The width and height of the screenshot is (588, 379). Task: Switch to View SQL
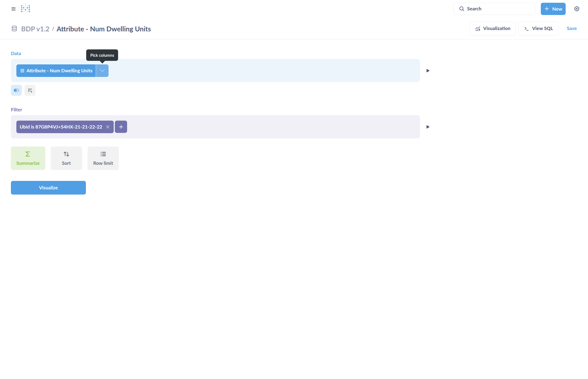[538, 28]
